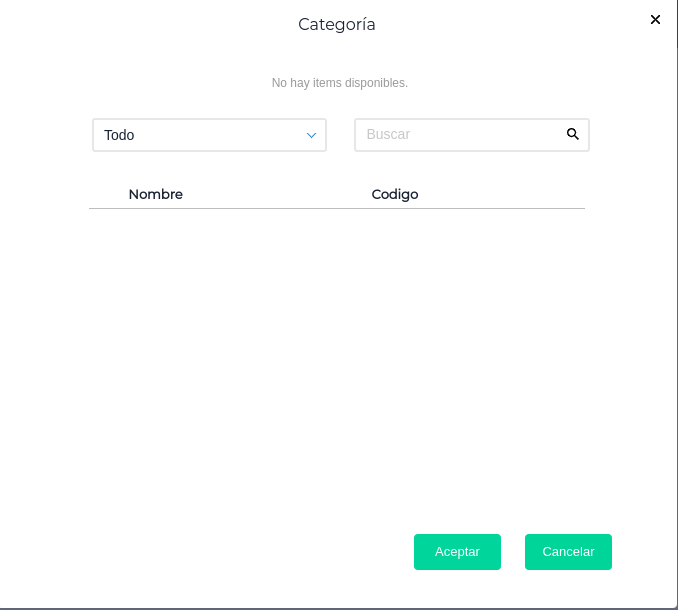The height and width of the screenshot is (610, 678).
Task: Focus the Buscar search field
Action: click(x=460, y=135)
